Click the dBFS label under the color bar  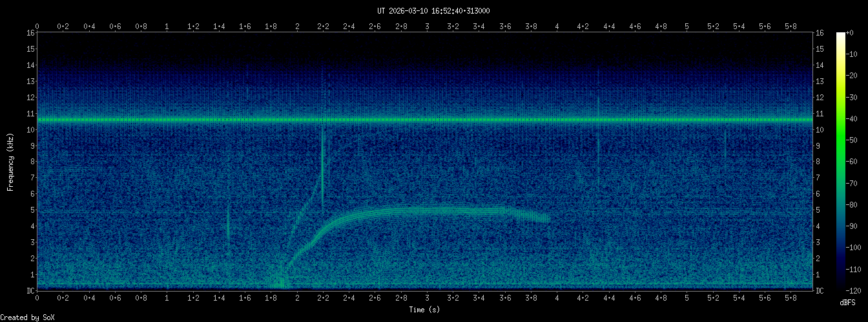pyautogui.click(x=848, y=303)
